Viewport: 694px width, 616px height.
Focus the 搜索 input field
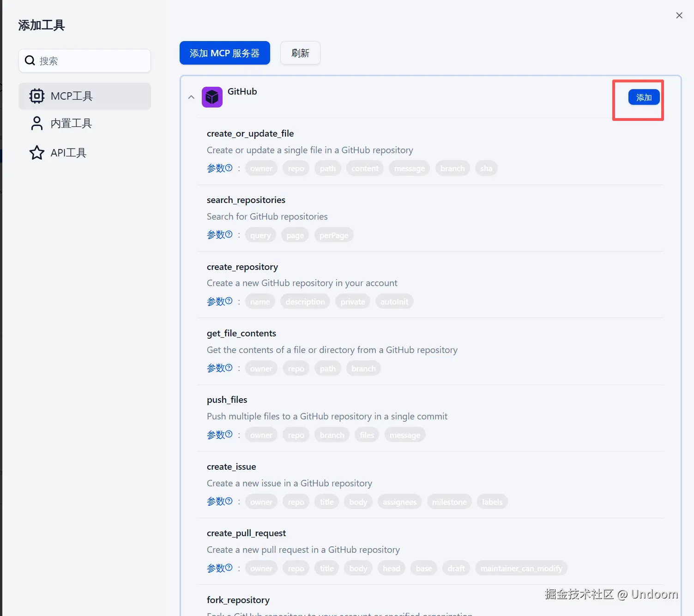point(85,60)
